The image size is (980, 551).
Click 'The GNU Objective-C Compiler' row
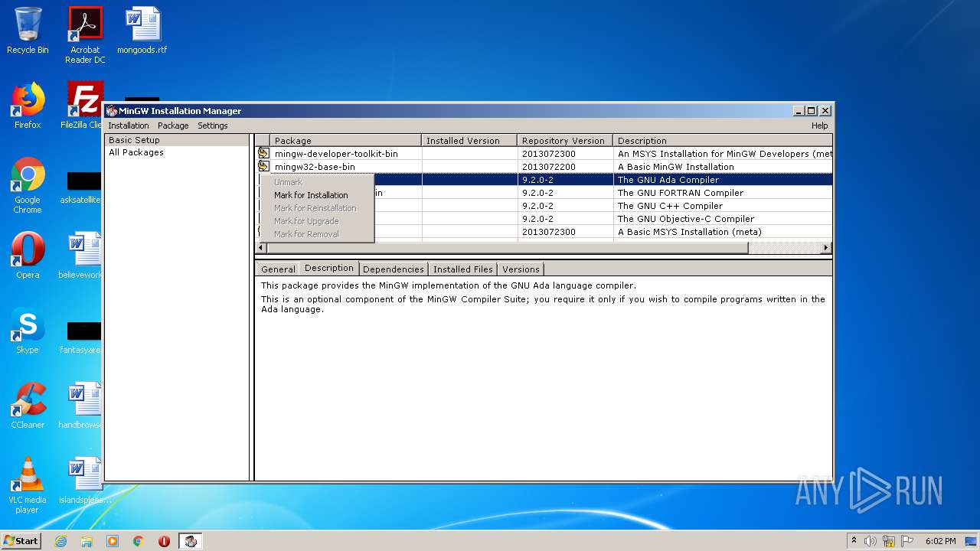pos(544,219)
